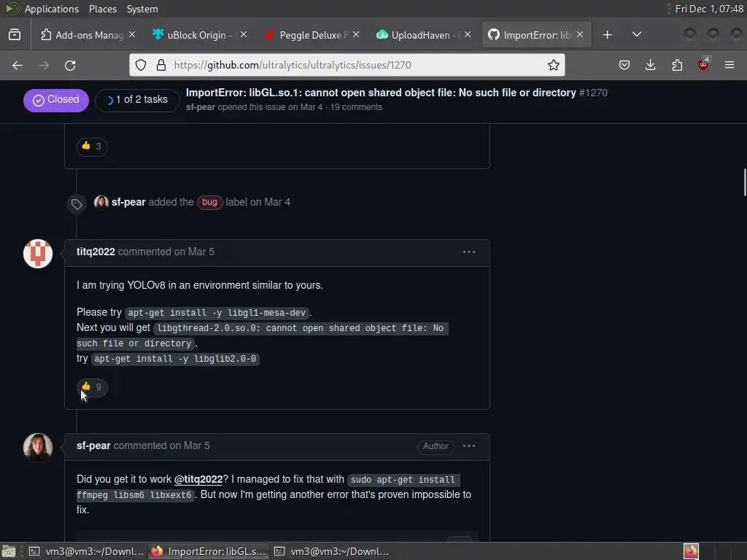Open options menu on titq2022's comment
This screenshot has height=560, width=747.
click(469, 252)
